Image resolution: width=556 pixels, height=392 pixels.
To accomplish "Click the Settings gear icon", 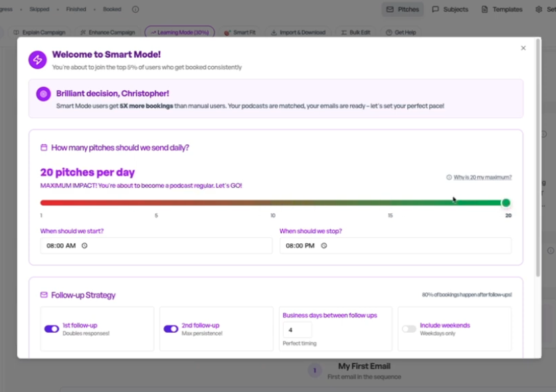I will point(539,9).
